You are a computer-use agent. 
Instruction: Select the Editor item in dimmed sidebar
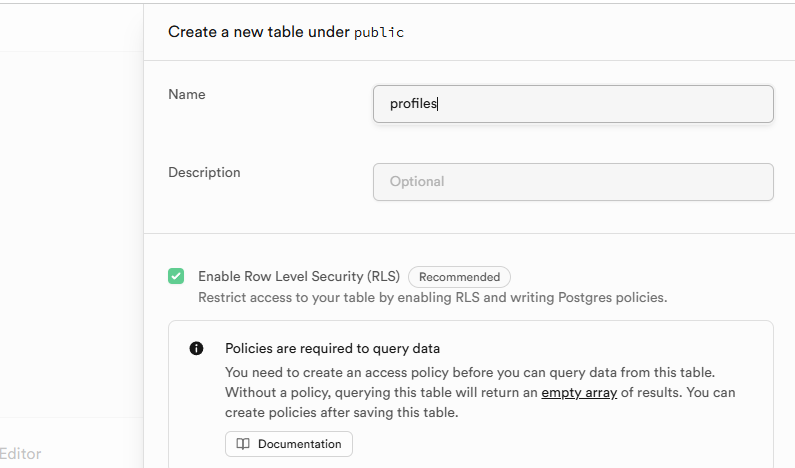[x=20, y=454]
